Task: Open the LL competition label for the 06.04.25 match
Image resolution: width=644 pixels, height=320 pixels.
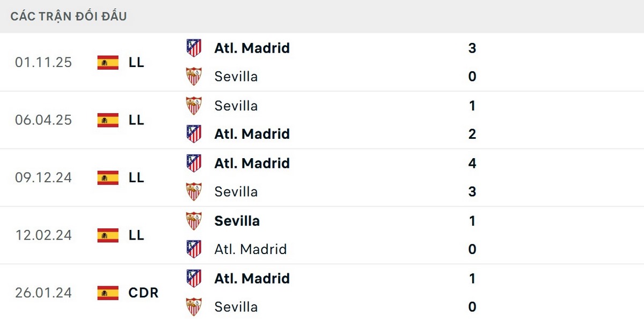Action: (136, 121)
